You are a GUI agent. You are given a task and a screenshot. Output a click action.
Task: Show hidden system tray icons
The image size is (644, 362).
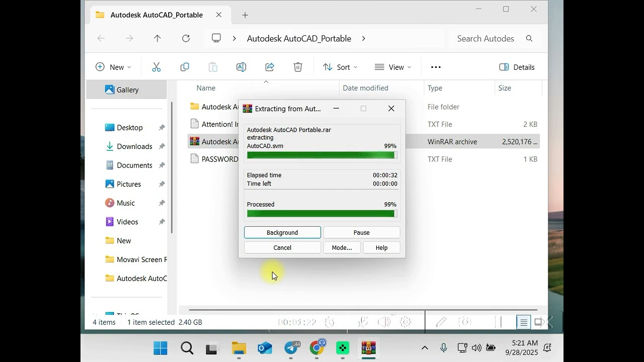425,348
